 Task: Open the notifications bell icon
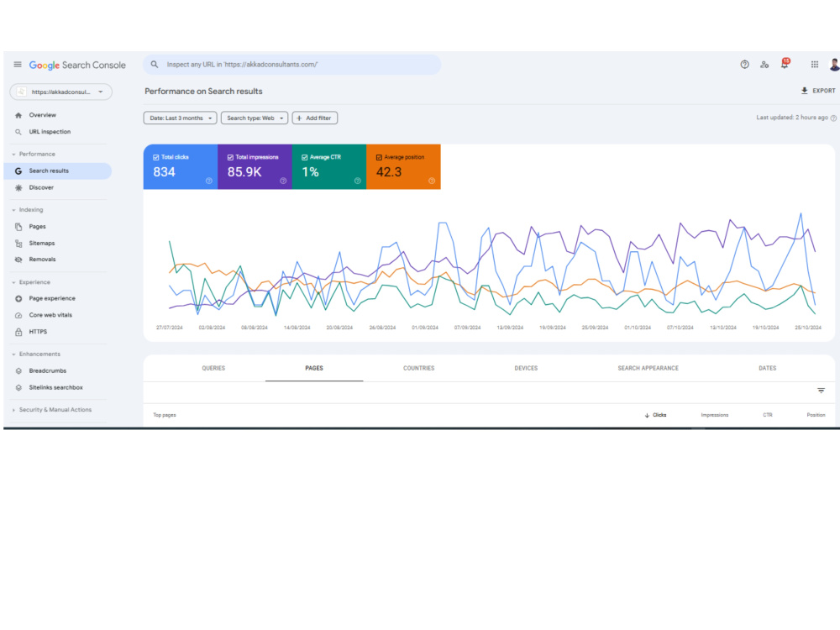click(785, 64)
